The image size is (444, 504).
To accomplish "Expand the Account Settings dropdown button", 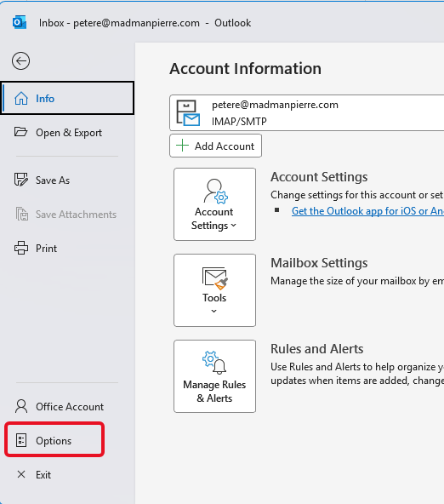I will coord(215,204).
